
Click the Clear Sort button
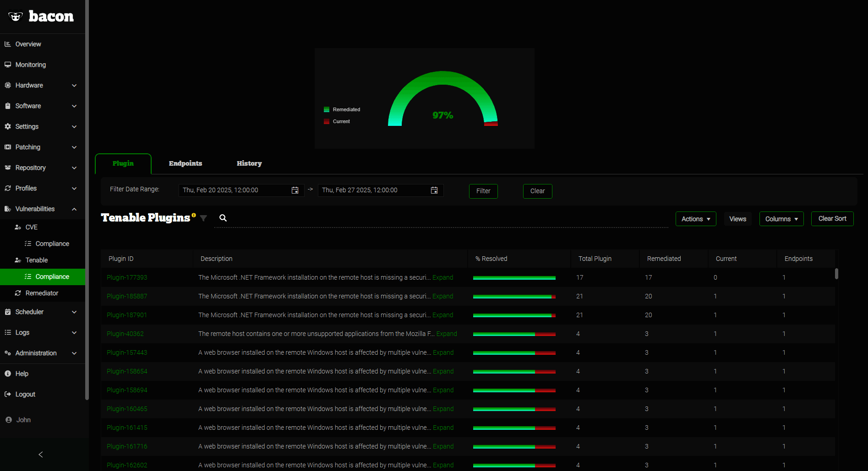pos(832,219)
